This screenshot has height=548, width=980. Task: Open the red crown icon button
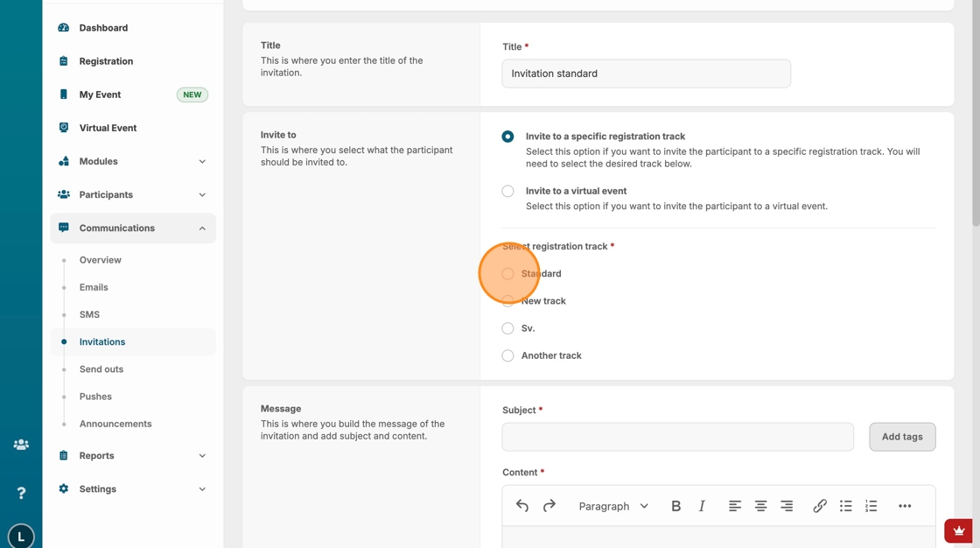pos(959,530)
